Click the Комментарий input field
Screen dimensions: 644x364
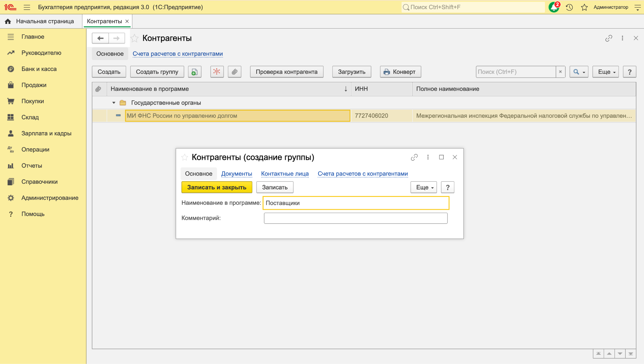pyautogui.click(x=356, y=218)
